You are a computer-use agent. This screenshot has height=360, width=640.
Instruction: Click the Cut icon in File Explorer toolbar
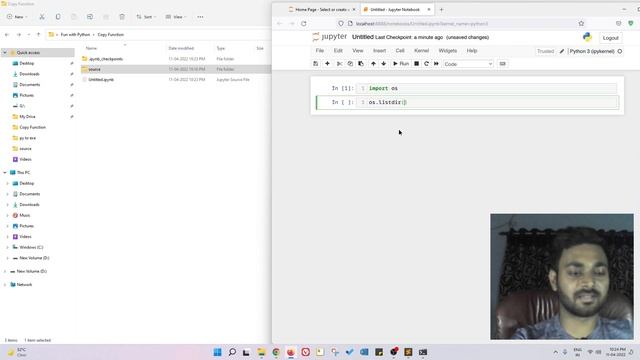click(x=42, y=17)
